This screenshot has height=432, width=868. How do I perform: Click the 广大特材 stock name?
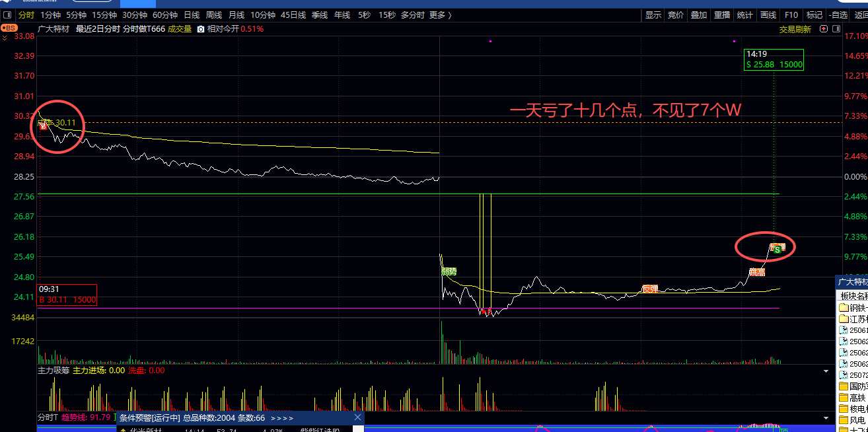tap(54, 28)
